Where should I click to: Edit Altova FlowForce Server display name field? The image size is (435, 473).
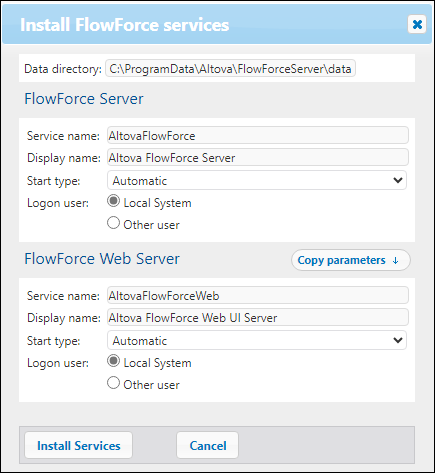point(258,157)
